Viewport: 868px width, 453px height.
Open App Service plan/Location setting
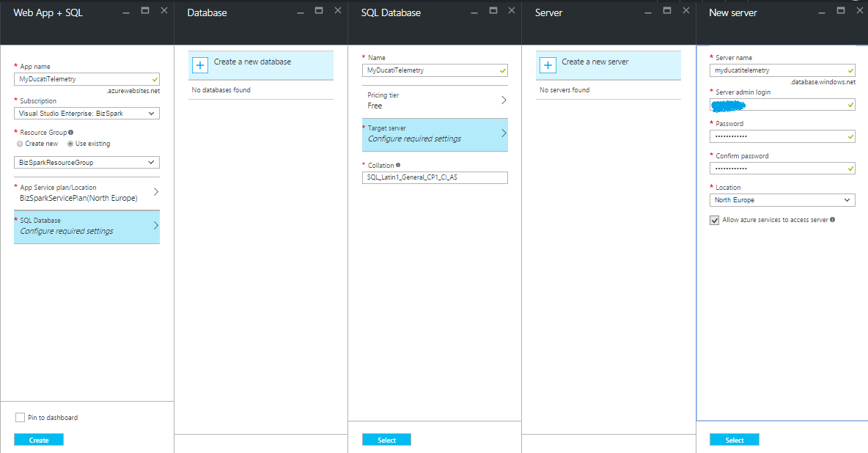[x=87, y=193]
